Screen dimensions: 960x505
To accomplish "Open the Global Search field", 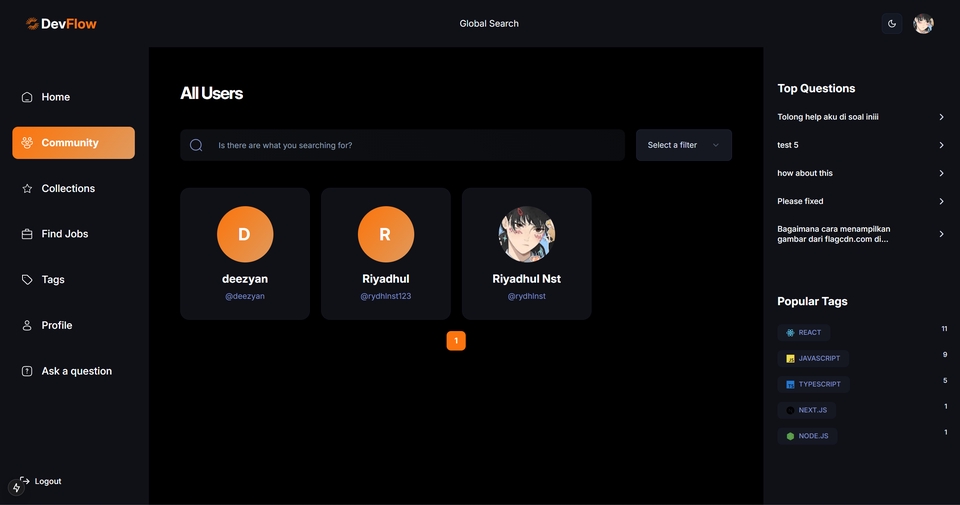I will pos(489,23).
